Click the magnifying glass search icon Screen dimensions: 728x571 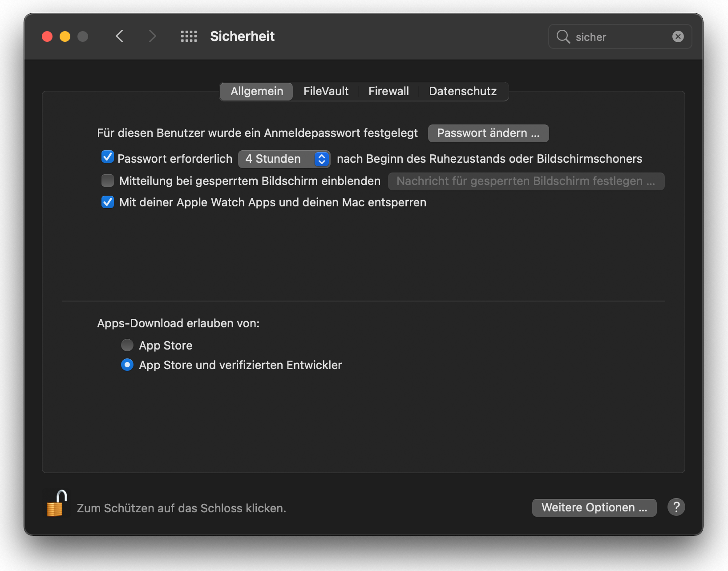pyautogui.click(x=563, y=36)
